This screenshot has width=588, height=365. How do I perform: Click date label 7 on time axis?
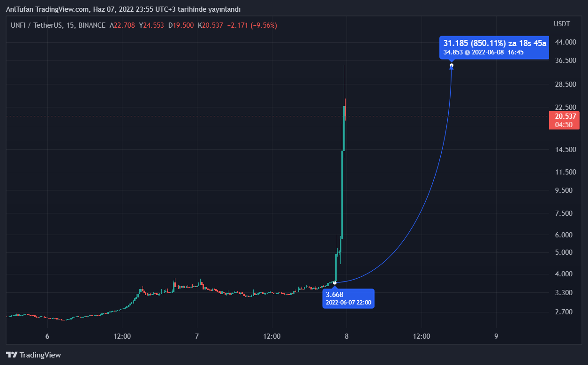[197, 336]
